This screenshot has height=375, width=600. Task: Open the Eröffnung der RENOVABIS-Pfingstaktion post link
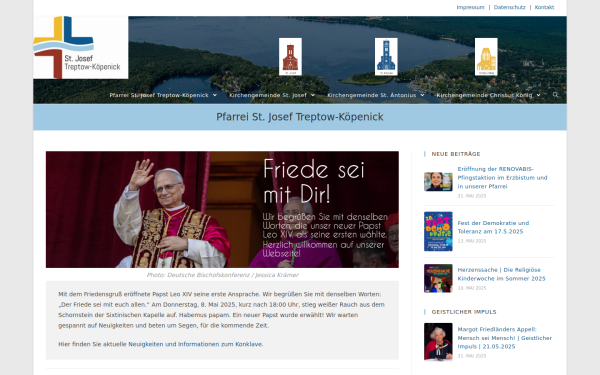click(502, 178)
